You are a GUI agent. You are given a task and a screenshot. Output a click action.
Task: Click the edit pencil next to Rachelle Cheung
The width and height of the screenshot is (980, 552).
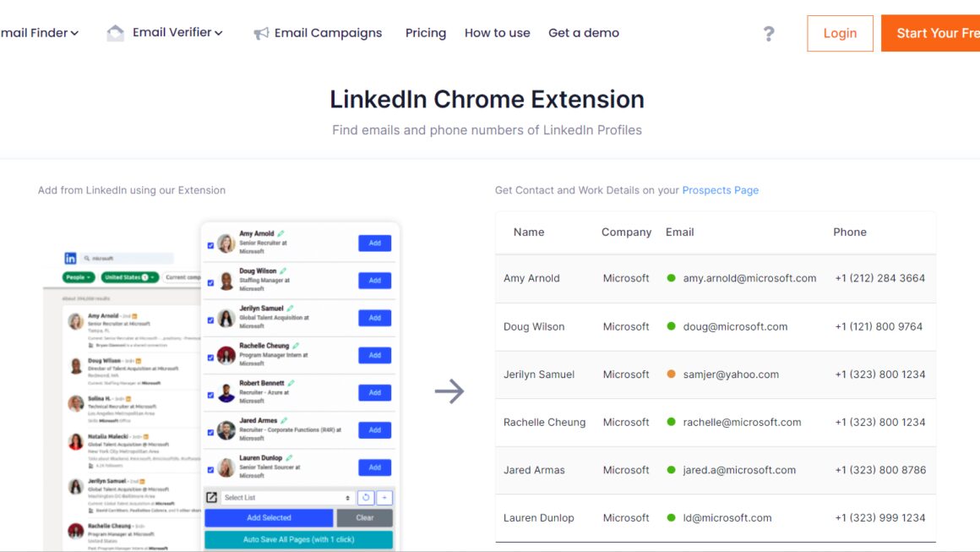pyautogui.click(x=296, y=346)
